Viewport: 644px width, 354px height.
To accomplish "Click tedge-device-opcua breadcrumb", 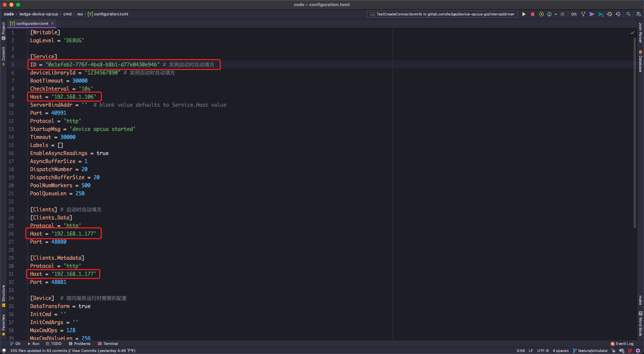I will point(39,14).
